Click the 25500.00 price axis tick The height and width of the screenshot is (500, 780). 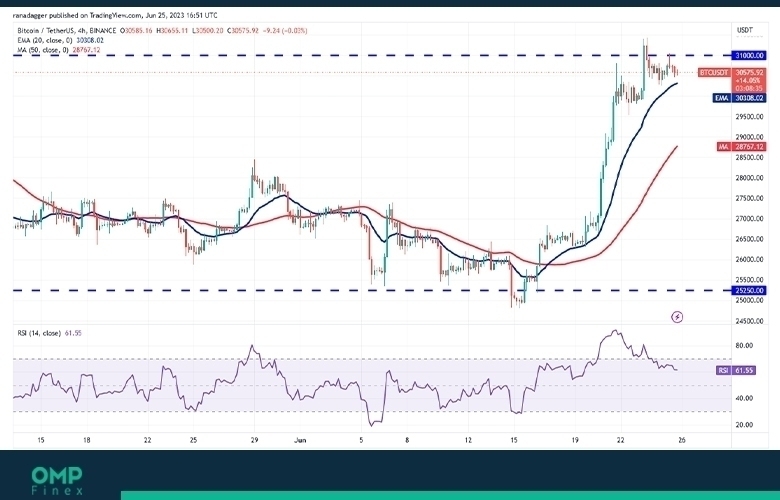point(749,280)
